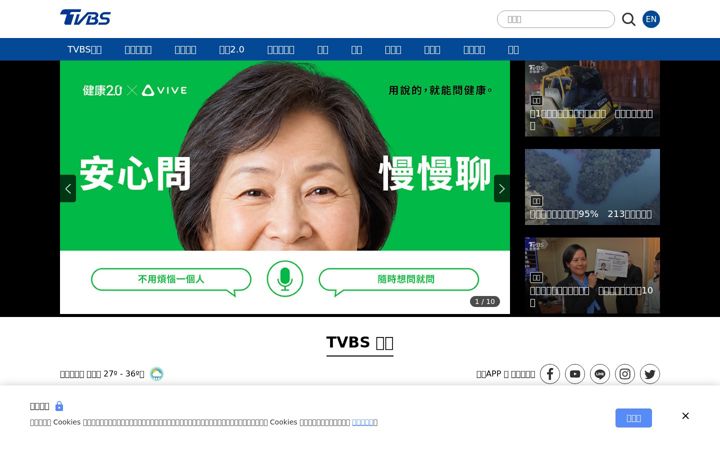Viewport: 720px width, 450px height.
Task: Focus the header search input field
Action: [556, 19]
